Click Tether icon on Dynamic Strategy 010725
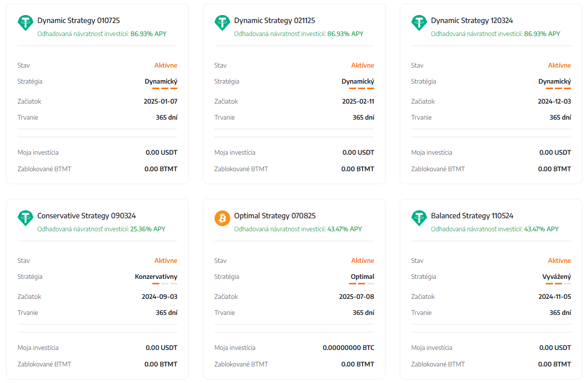Image resolution: width=588 pixels, height=383 pixels. coord(26,24)
